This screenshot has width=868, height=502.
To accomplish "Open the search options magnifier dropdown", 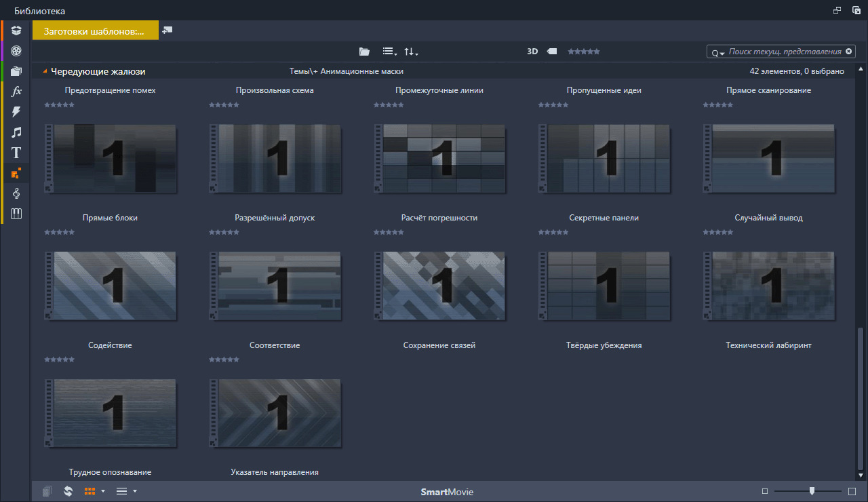I will (x=717, y=52).
